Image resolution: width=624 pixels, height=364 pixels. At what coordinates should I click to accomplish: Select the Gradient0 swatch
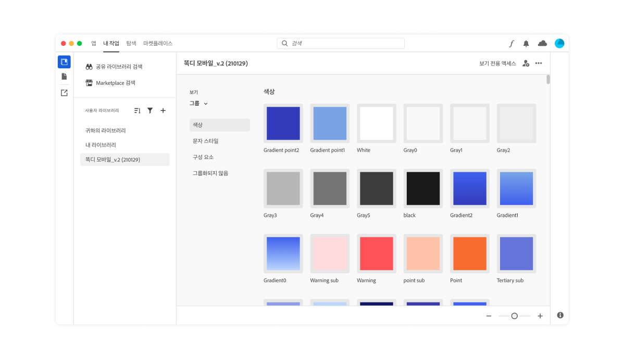click(283, 254)
